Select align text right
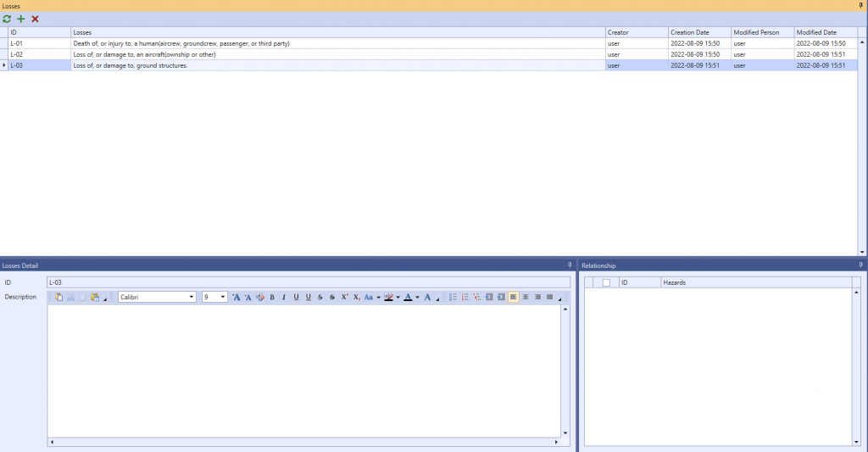 [x=537, y=297]
